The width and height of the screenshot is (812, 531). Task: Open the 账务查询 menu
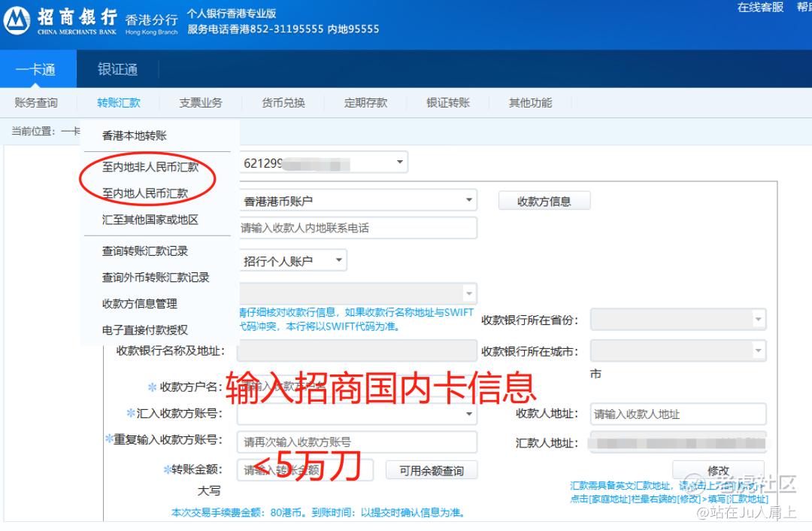[36, 102]
